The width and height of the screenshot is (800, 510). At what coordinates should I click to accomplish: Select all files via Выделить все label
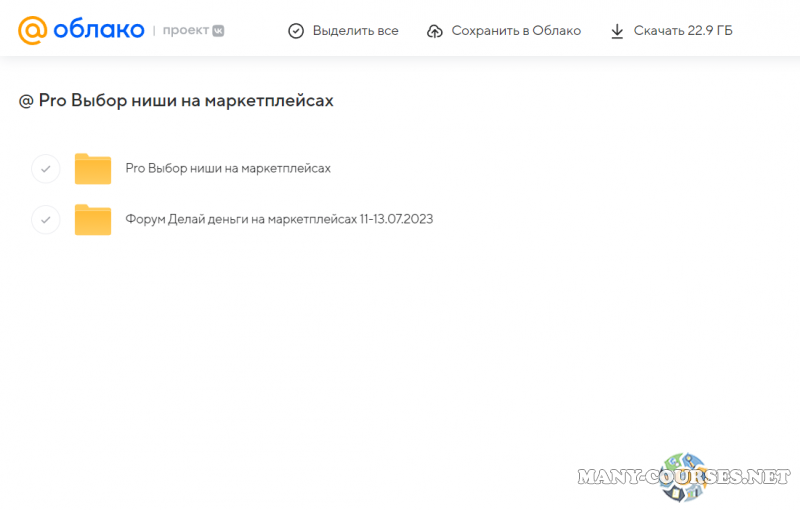point(355,31)
